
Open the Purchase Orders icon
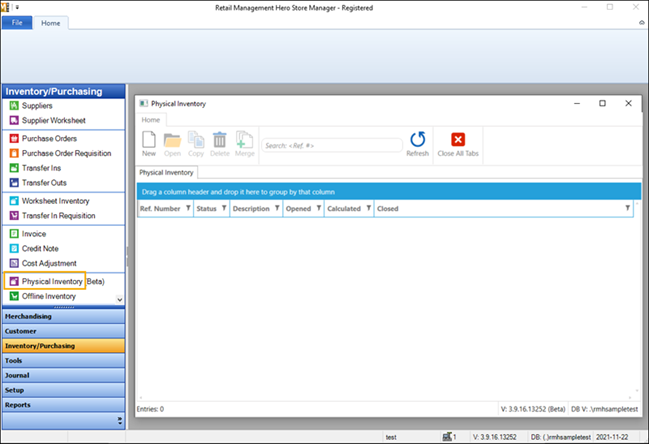pyautogui.click(x=14, y=139)
